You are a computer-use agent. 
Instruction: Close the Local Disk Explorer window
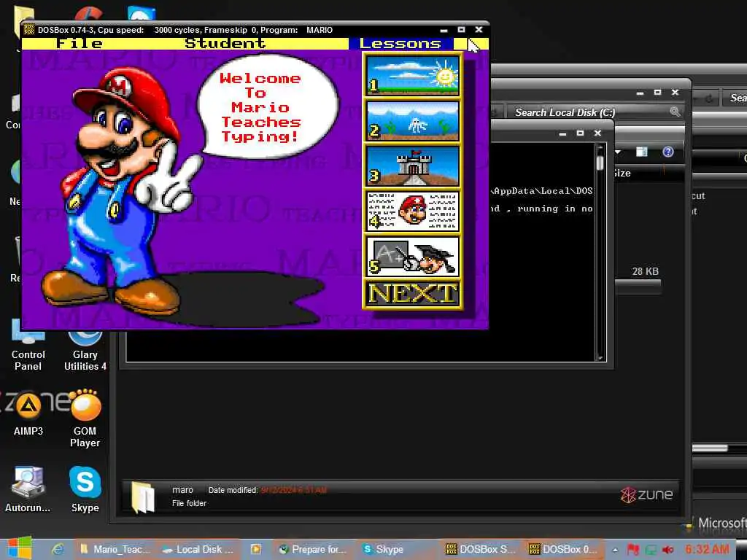coord(675,93)
